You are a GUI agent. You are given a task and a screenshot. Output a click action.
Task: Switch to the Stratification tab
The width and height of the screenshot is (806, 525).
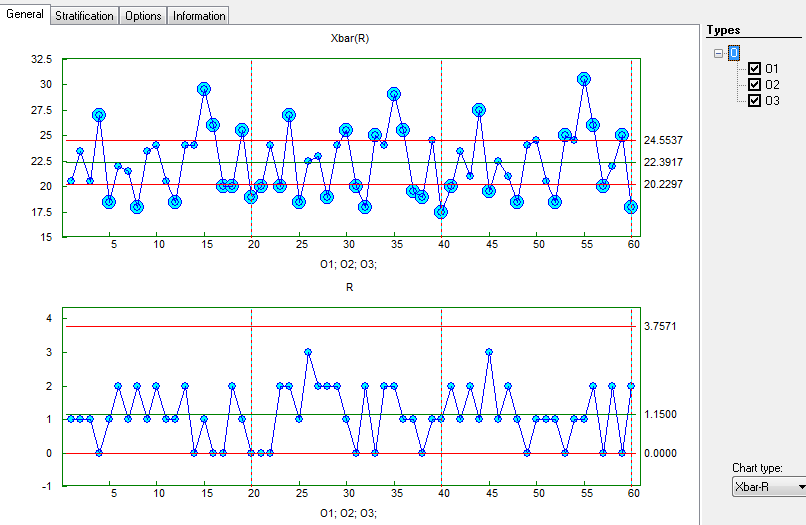pyautogui.click(x=84, y=16)
